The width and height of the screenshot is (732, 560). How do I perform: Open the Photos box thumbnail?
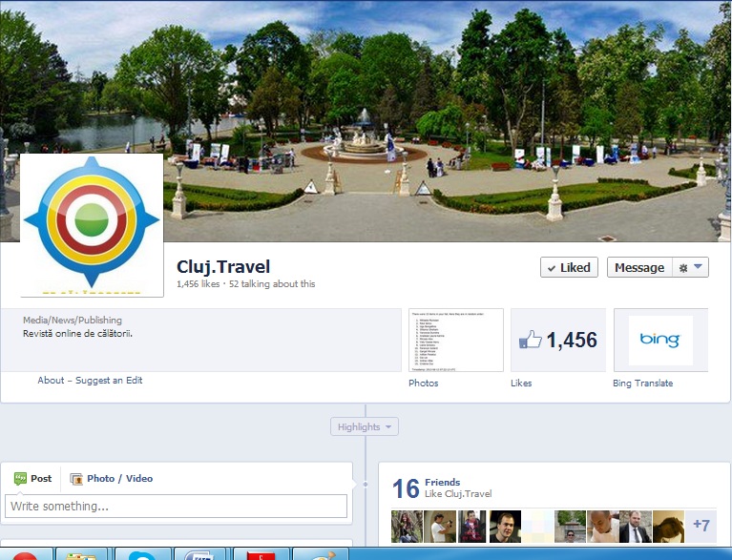(x=456, y=340)
